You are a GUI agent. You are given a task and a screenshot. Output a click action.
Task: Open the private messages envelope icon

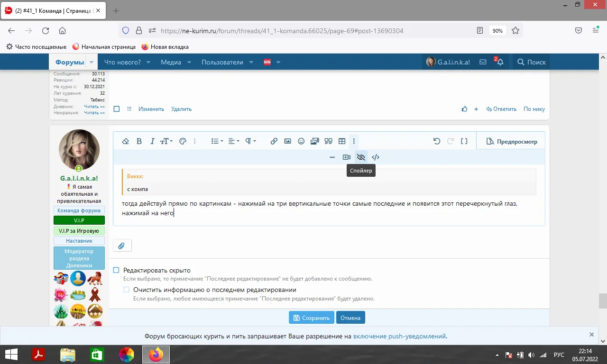483,62
